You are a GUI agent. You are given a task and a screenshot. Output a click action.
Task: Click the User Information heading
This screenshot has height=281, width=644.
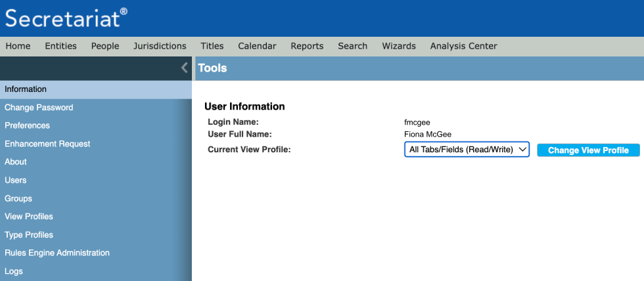(x=244, y=106)
